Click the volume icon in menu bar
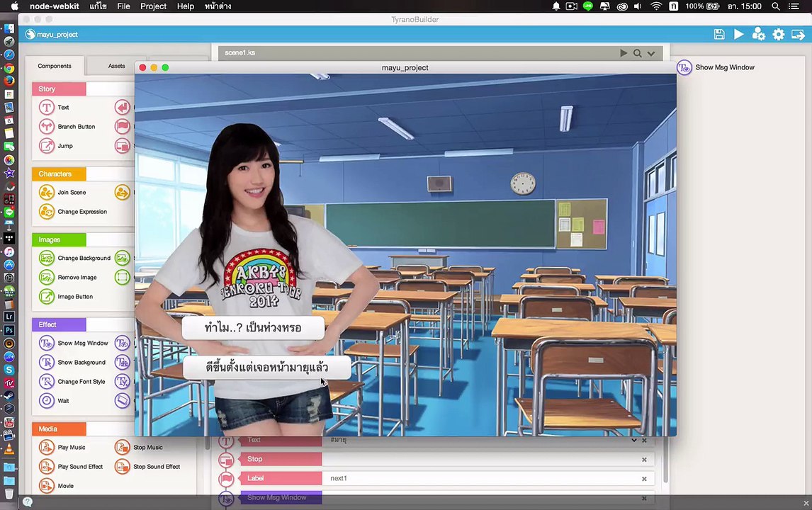 coord(638,6)
